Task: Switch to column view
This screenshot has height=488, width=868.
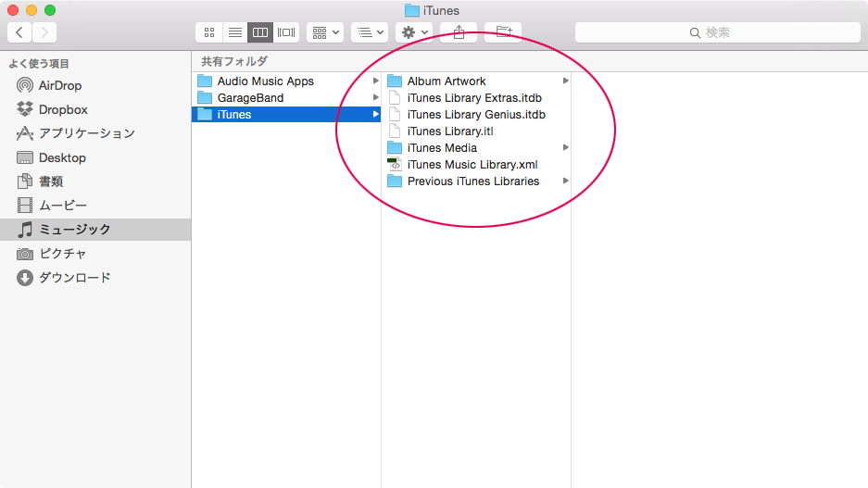Action: point(260,32)
